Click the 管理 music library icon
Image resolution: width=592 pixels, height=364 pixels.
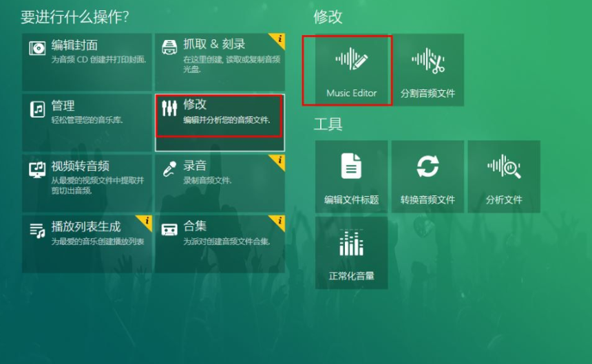[37, 109]
